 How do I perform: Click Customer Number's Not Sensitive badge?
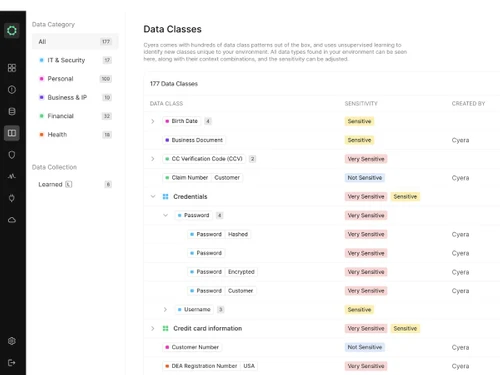click(365, 347)
